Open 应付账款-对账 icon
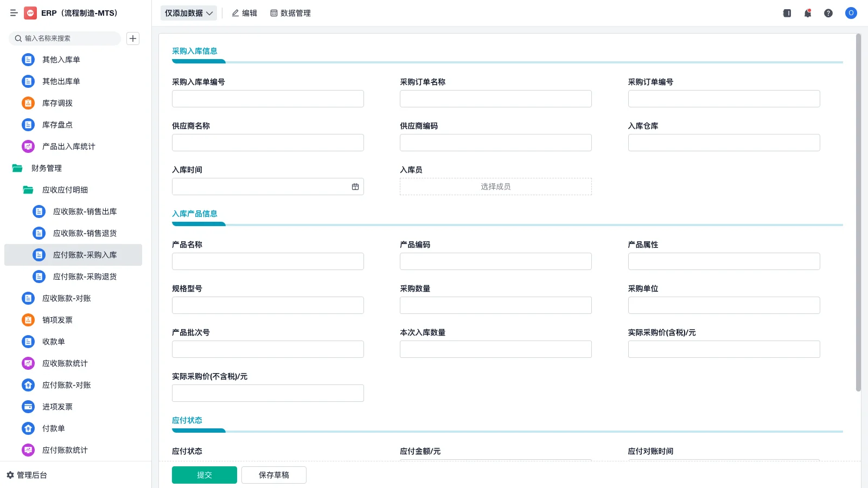Screen dimensions: 868x488 tap(28, 385)
